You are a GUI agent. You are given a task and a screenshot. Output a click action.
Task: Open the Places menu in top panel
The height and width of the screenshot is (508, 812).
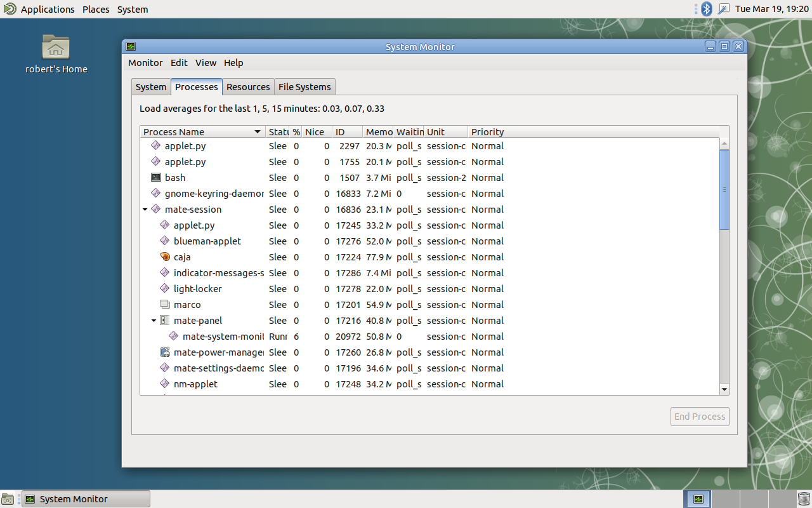[x=96, y=9]
